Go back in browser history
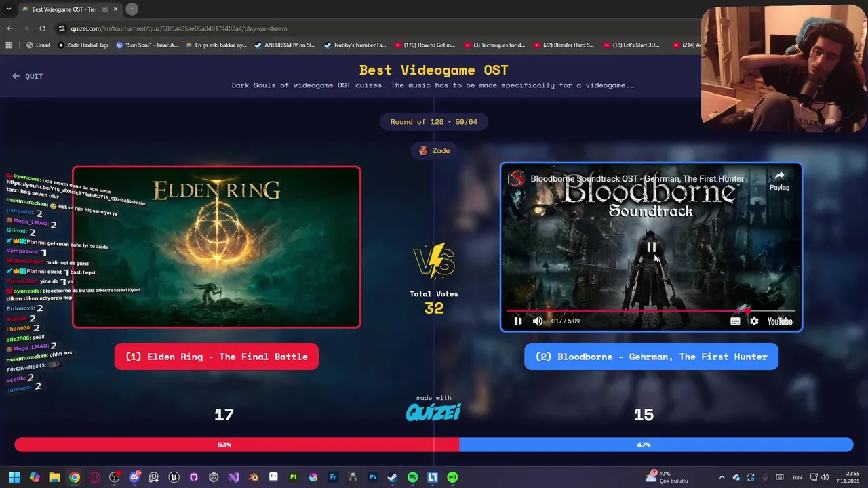Viewport: 868px width, 488px height. (x=9, y=28)
